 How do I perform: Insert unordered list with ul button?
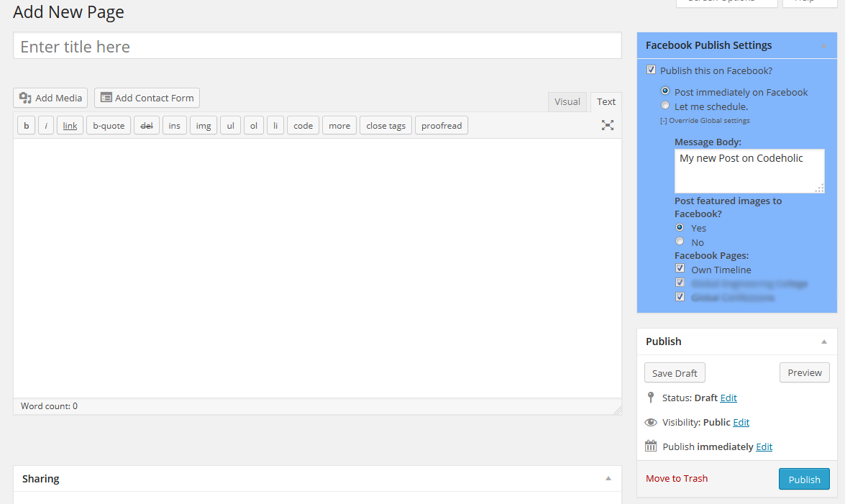click(231, 126)
